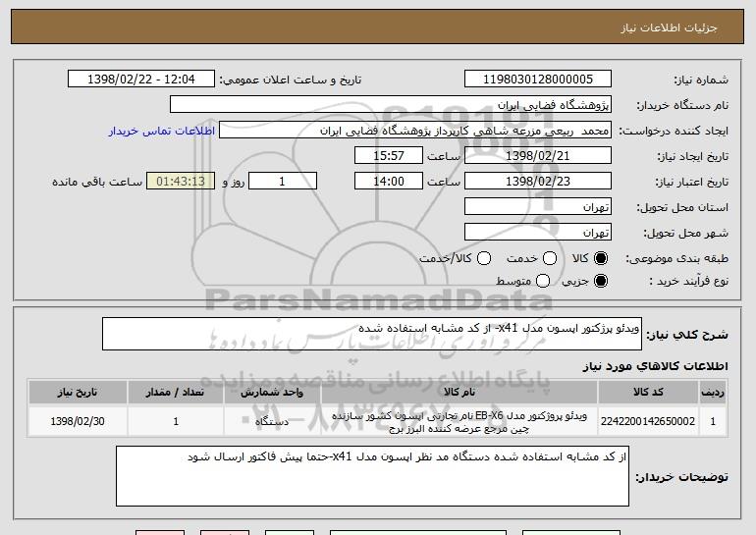The image size is (756, 535).
Task: Click the section title اطلاعات کالاهای مورد نیاز
Action: point(655,366)
